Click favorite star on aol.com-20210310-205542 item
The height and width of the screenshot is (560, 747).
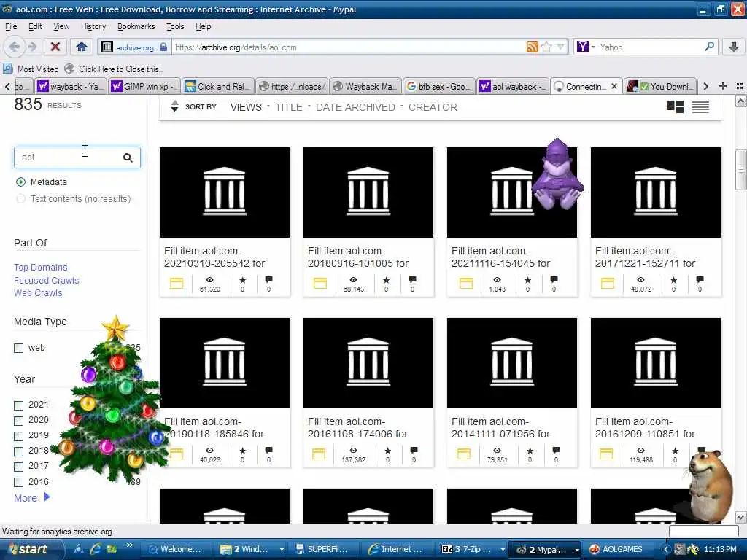click(242, 279)
